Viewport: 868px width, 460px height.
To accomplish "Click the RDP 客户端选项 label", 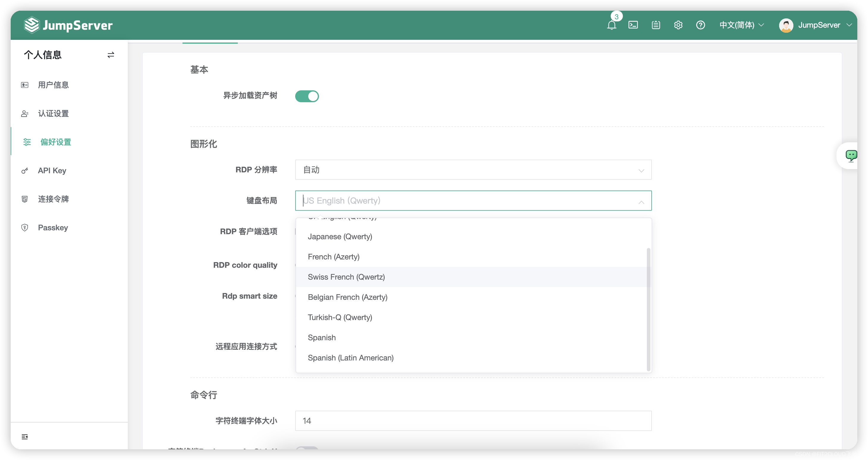I will pos(248,231).
